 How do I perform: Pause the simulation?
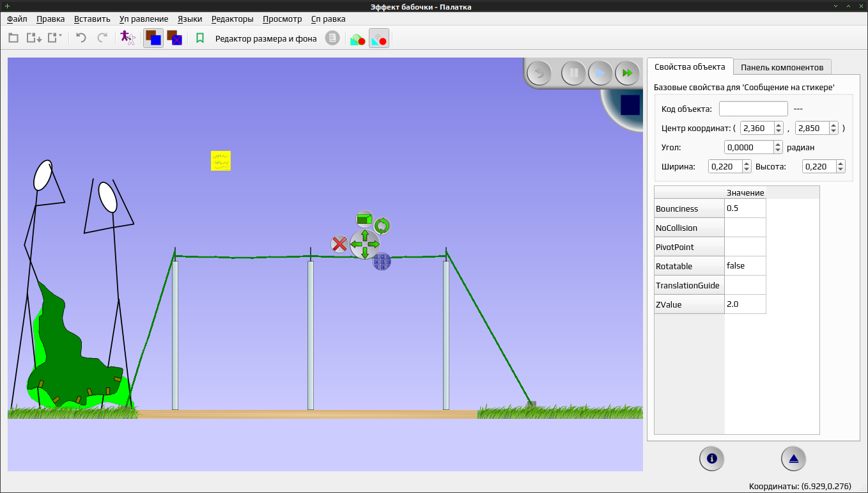click(x=574, y=73)
